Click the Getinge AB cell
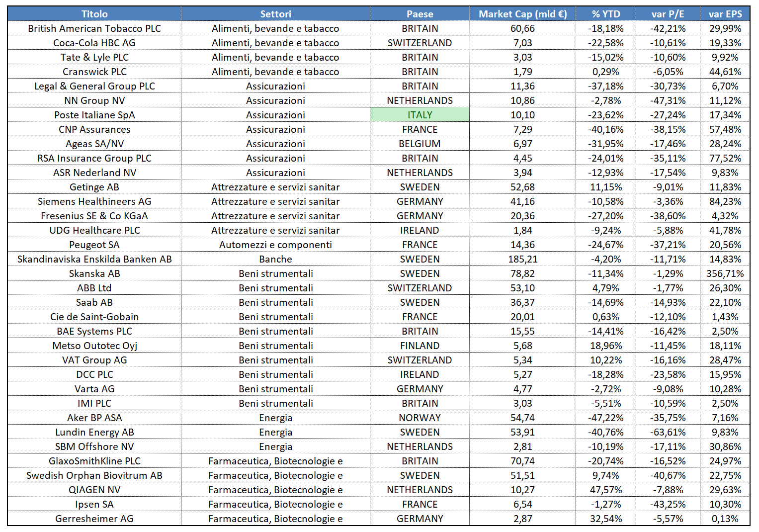Screen dimensions: 759x532 tap(94, 187)
